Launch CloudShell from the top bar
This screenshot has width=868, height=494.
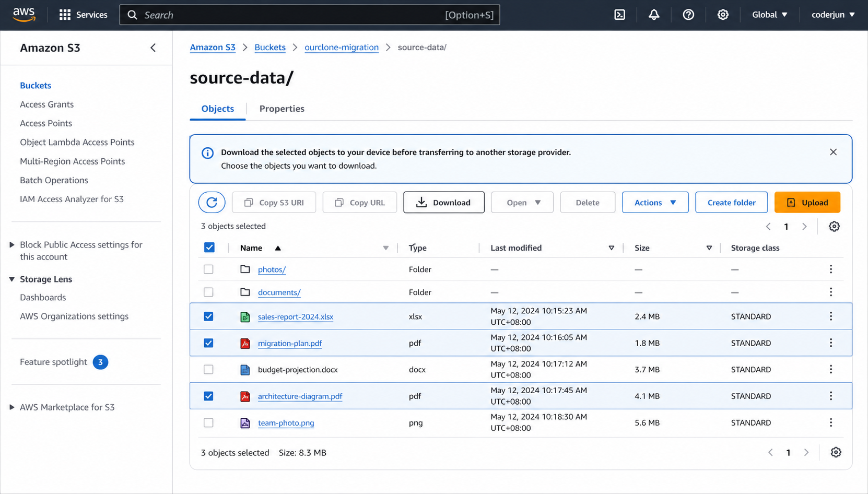[619, 15]
